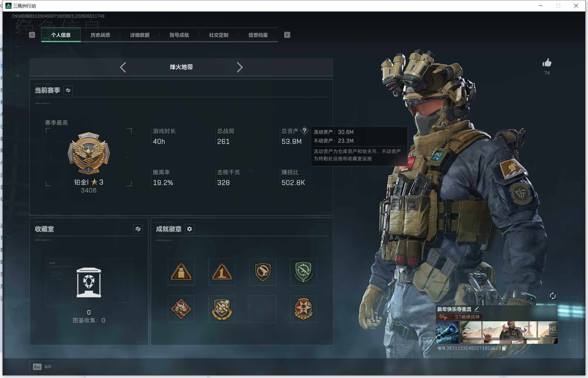Go to the 社交定制 tab
This screenshot has height=378, width=588.
(x=218, y=35)
